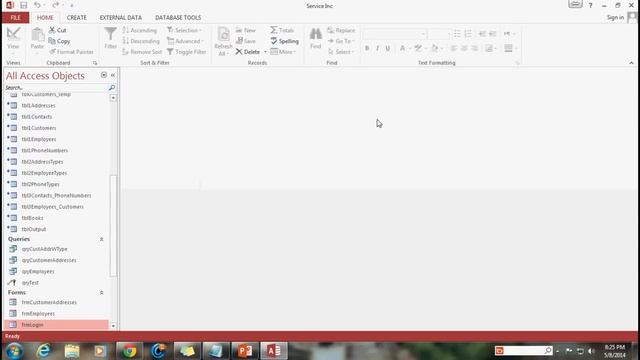Click the Undo arrow in title bar
The height and width of the screenshot is (360, 640).
[37, 5]
